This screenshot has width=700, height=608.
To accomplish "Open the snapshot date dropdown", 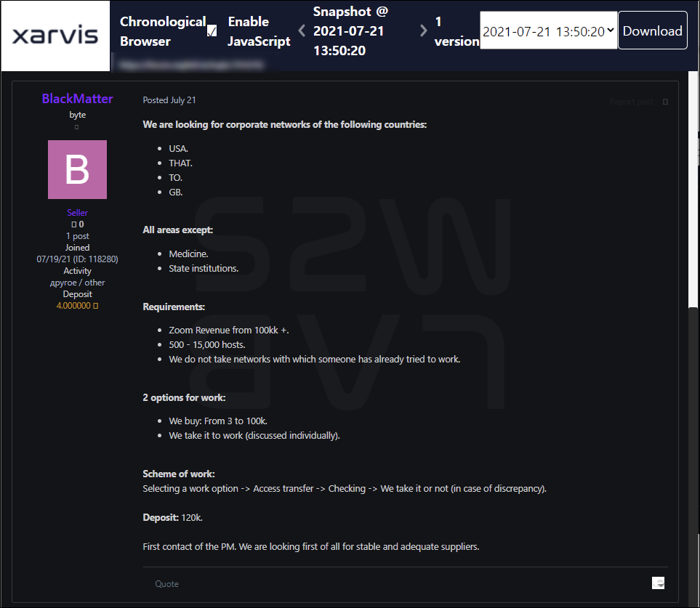I will click(x=548, y=31).
